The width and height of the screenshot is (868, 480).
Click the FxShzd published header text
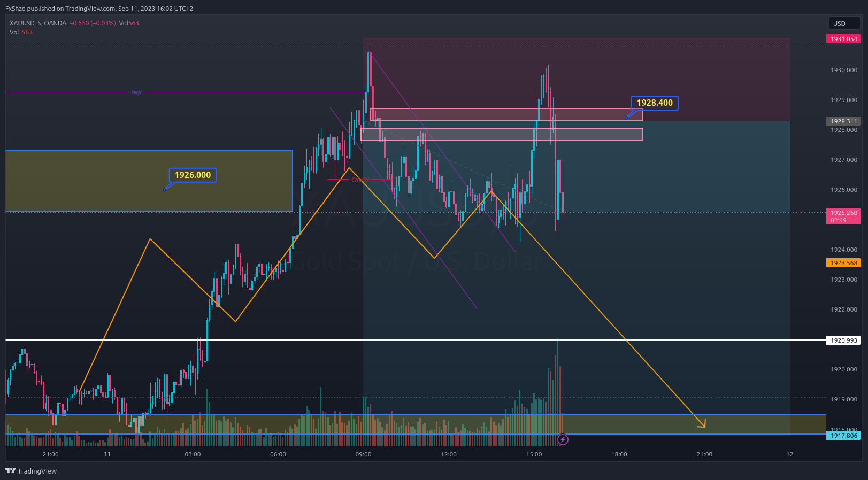(x=99, y=9)
